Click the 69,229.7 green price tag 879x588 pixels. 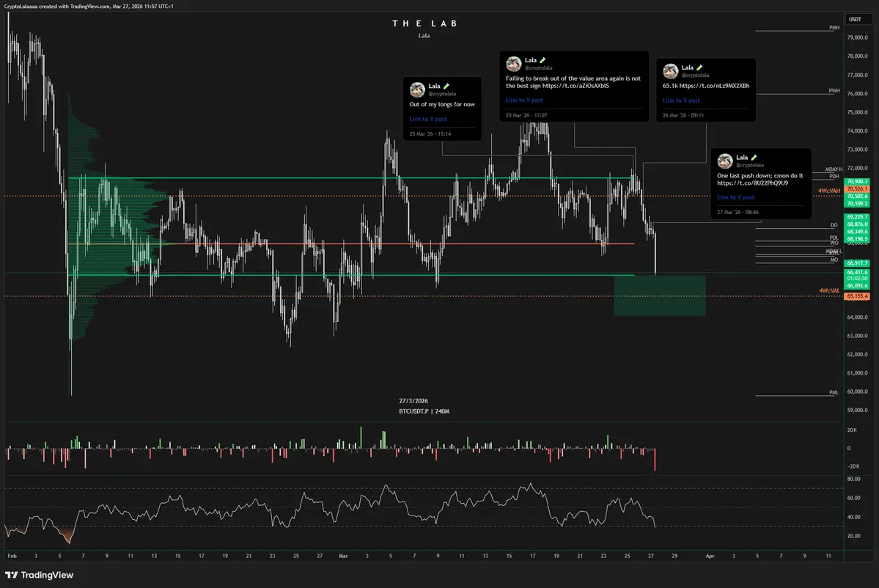pyautogui.click(x=857, y=216)
